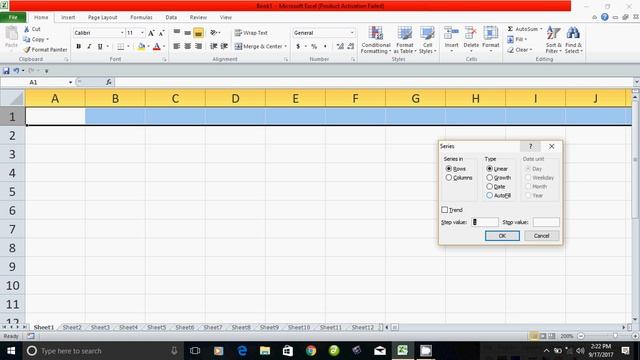The height and width of the screenshot is (360, 640).
Task: Open Sort & Filter
Action: 553,40
